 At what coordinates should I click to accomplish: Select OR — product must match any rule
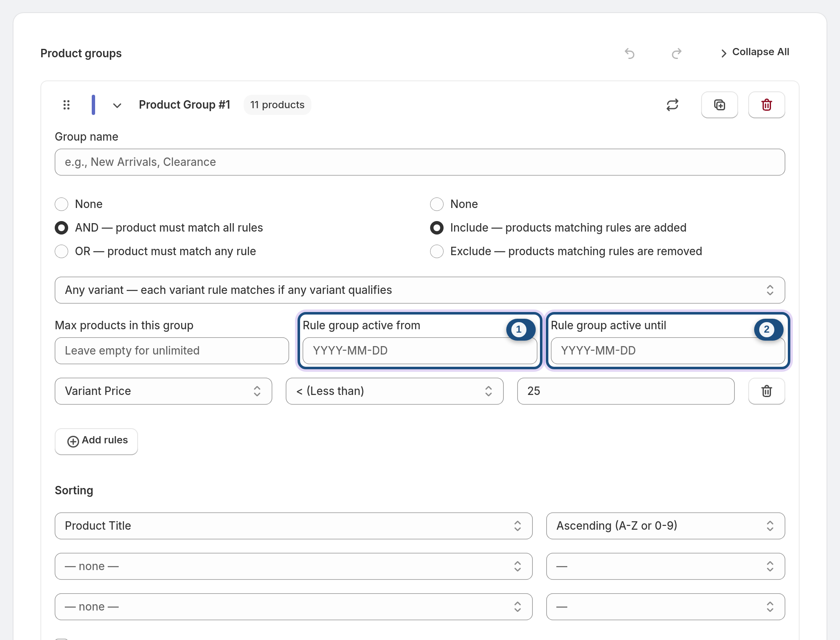point(61,251)
